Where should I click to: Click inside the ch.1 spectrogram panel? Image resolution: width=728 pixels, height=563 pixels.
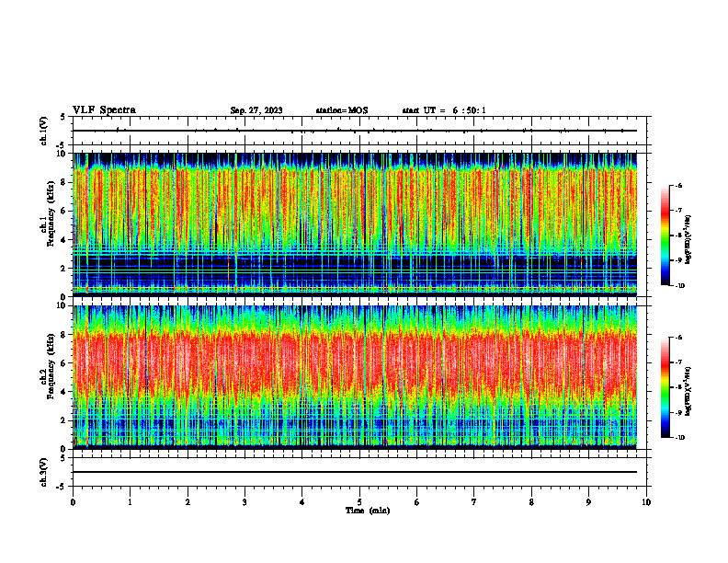[x=355, y=224]
